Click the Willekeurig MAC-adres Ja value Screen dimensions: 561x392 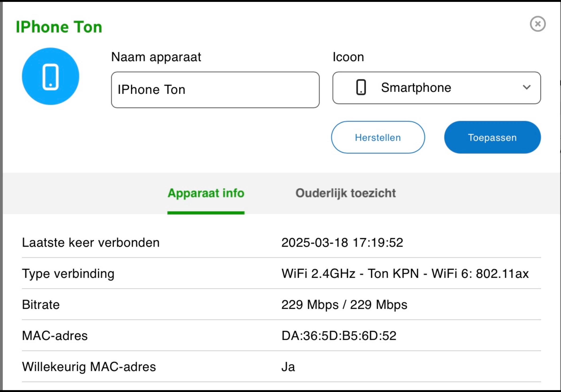pos(288,367)
